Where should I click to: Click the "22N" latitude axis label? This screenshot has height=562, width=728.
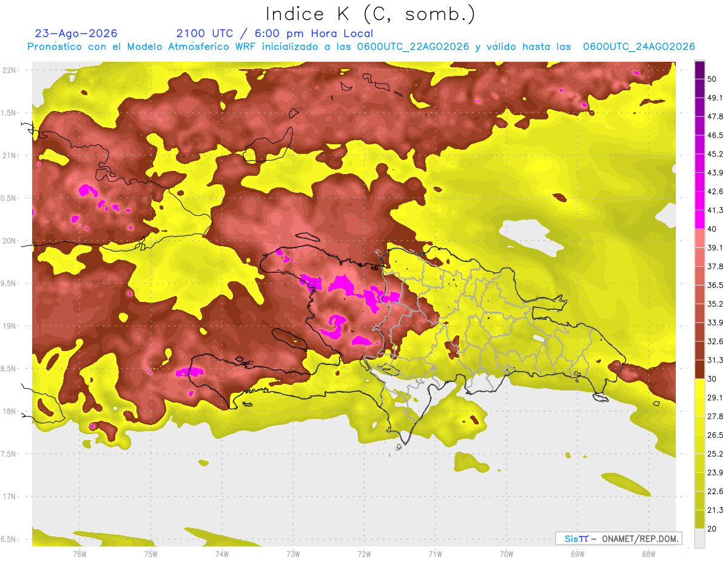(x=10, y=70)
